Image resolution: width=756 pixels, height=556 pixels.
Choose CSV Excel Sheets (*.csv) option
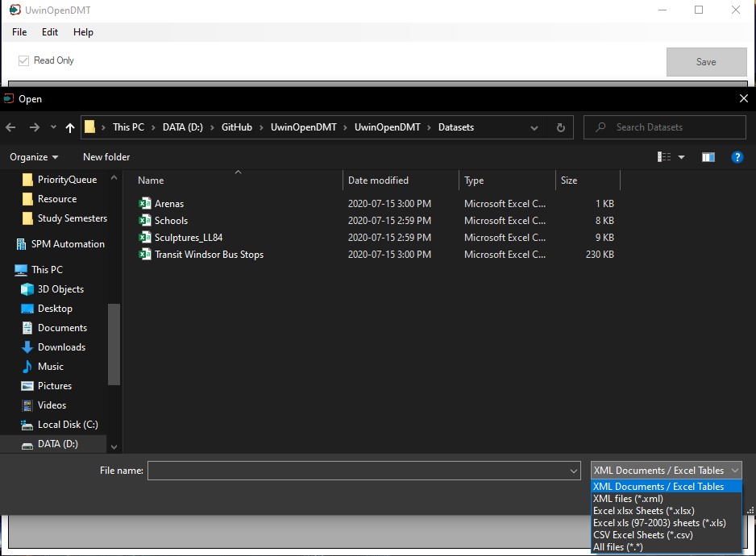(x=667, y=535)
